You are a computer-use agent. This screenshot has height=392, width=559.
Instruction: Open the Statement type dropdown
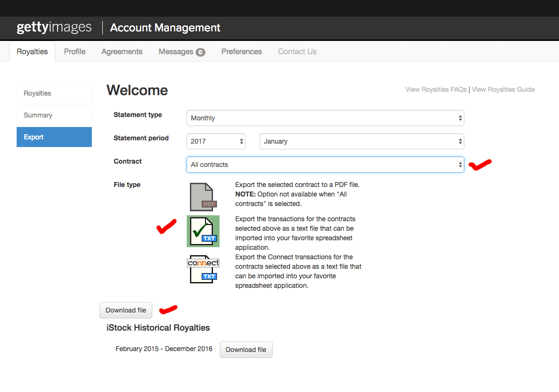pyautogui.click(x=325, y=118)
